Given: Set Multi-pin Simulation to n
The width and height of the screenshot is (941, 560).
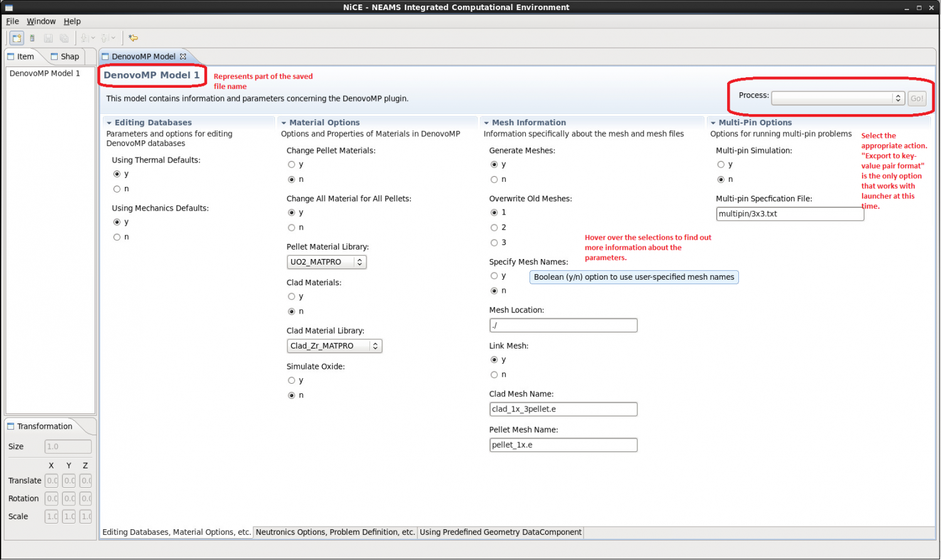Looking at the screenshot, I should [x=721, y=180].
